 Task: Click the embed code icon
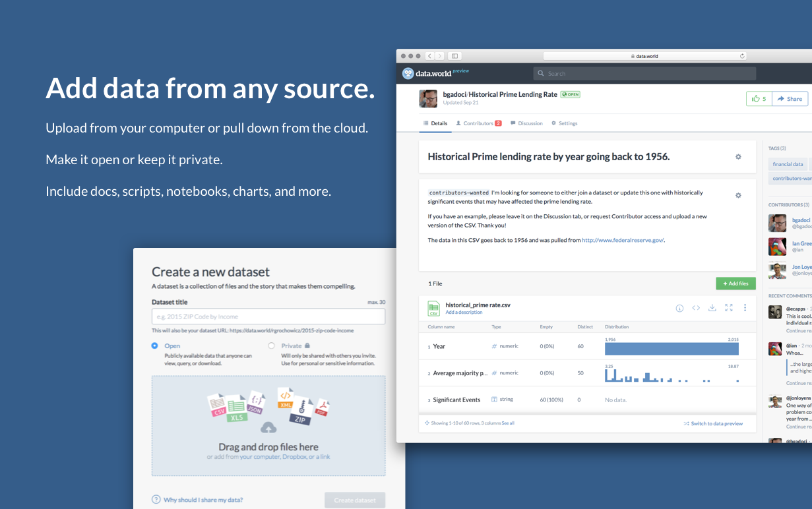(696, 308)
